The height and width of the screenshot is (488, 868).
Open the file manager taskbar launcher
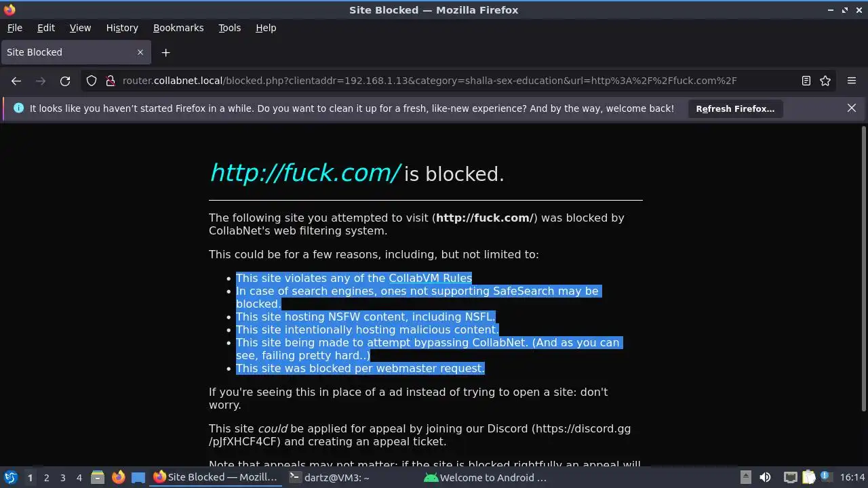[98, 477]
